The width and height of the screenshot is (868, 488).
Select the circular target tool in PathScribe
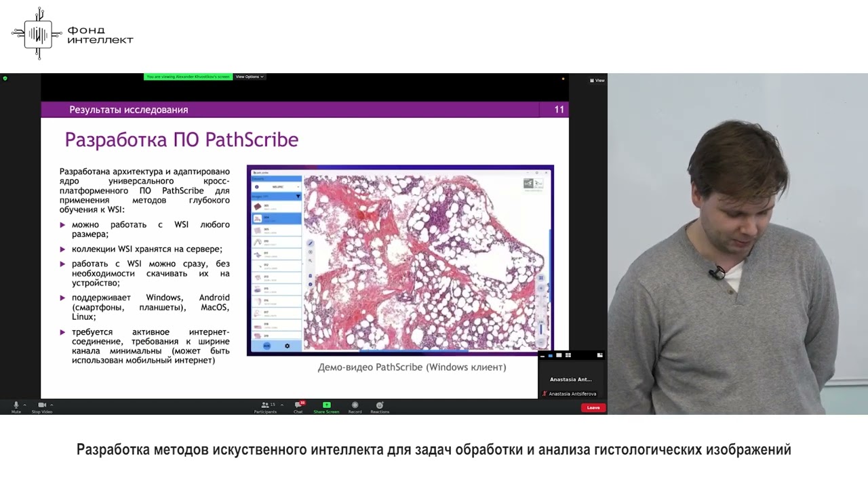pyautogui.click(x=311, y=251)
